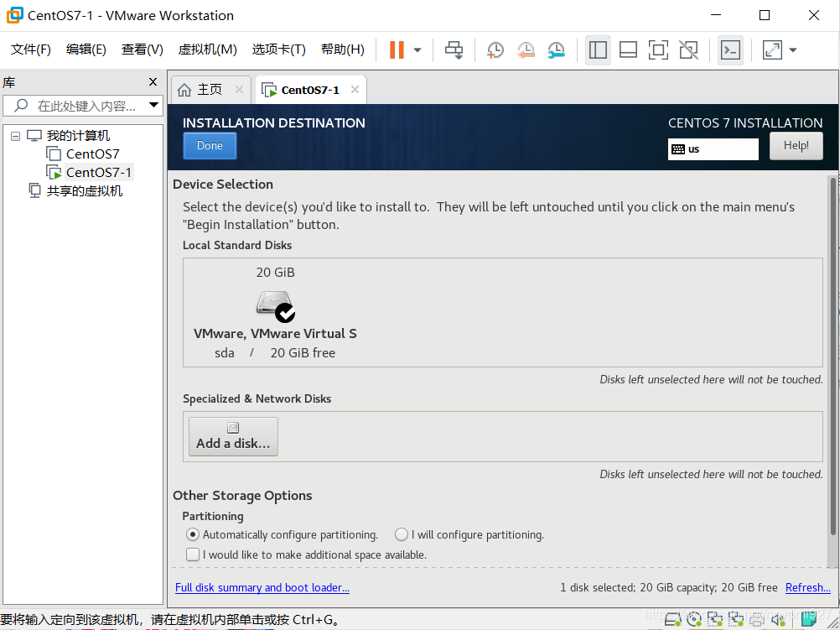Click the "Specialized & Network Disks" label
The width and height of the screenshot is (840, 630).
(x=257, y=399)
